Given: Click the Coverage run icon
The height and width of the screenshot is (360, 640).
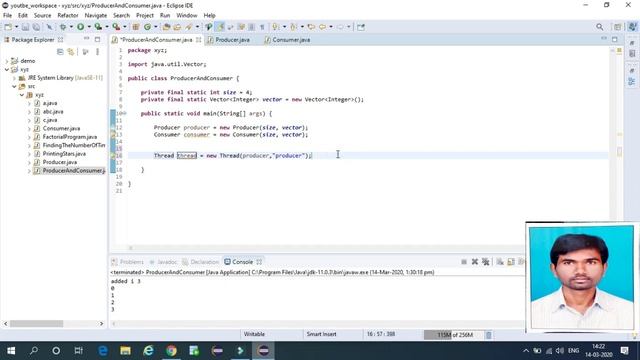Looking at the screenshot, I should [x=98, y=27].
